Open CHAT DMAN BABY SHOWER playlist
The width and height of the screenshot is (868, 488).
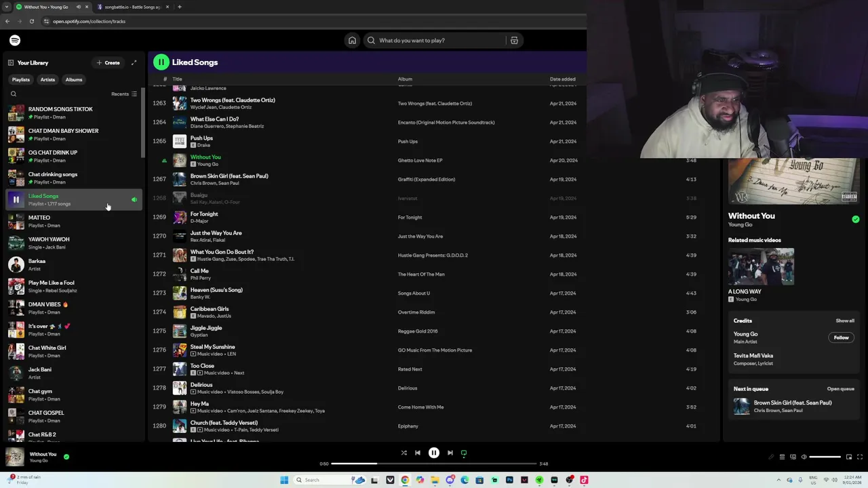click(x=73, y=134)
